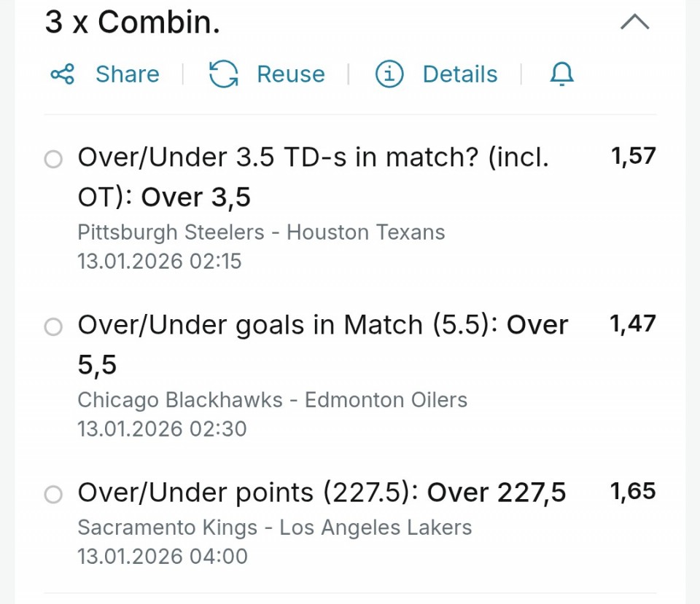
Task: Collapse the 3 x Combin. section
Action: tap(634, 23)
